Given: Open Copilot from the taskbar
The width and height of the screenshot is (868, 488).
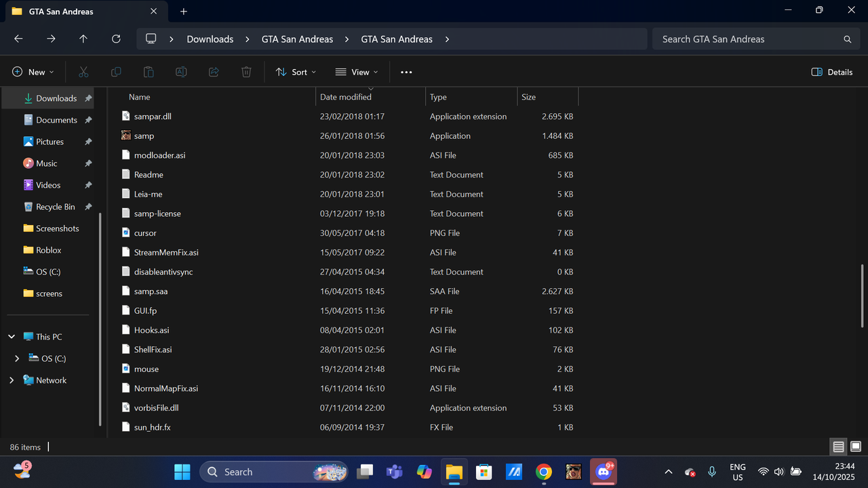Looking at the screenshot, I should tap(425, 472).
